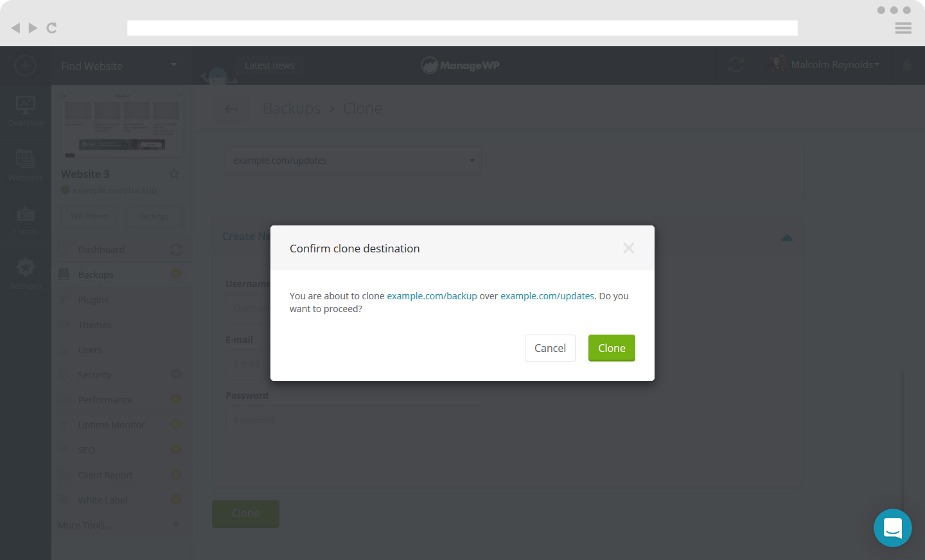
Task: Star Website 3 as favorite
Action: (x=174, y=174)
